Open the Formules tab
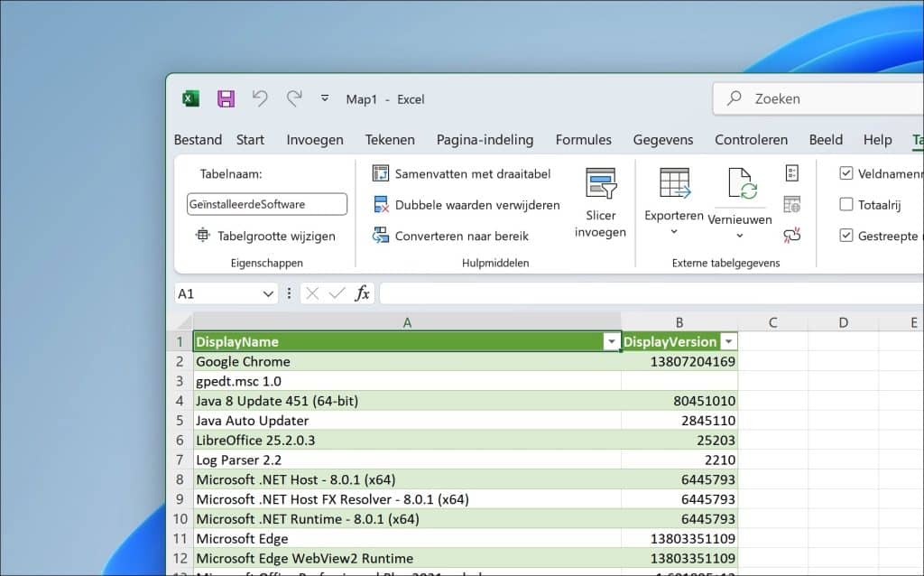 click(x=584, y=140)
